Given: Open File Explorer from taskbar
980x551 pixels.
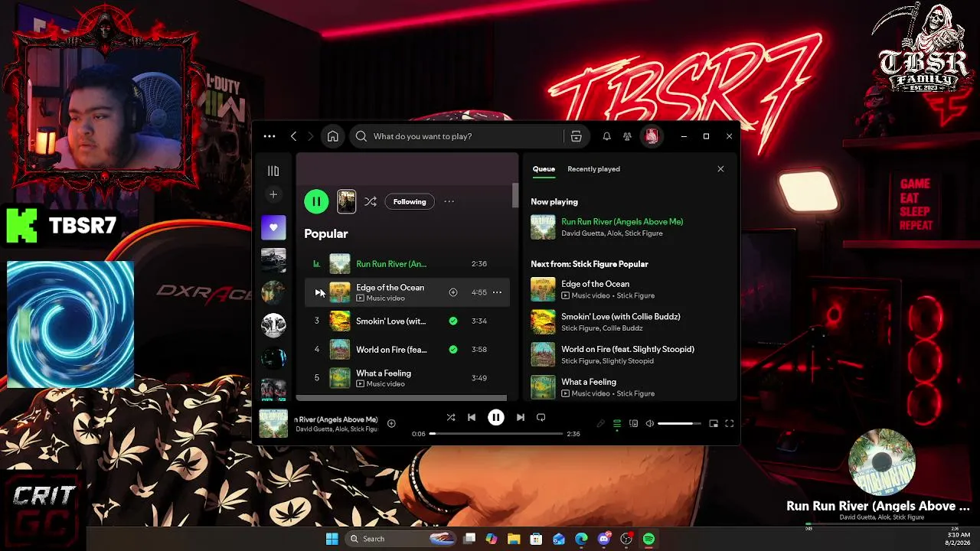Looking at the screenshot, I should pos(514,539).
